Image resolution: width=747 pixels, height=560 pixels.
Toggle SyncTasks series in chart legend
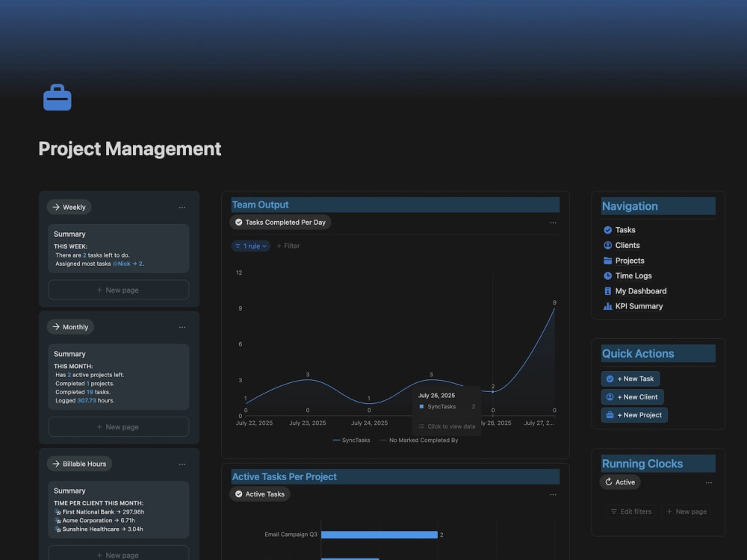[351, 441]
